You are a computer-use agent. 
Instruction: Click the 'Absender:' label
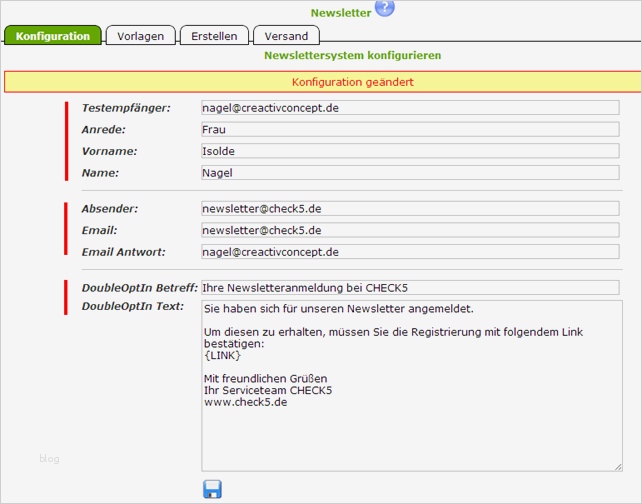[x=110, y=209]
